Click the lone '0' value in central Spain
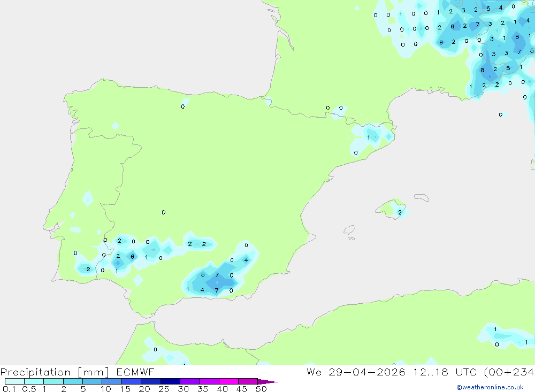 pos(163,212)
